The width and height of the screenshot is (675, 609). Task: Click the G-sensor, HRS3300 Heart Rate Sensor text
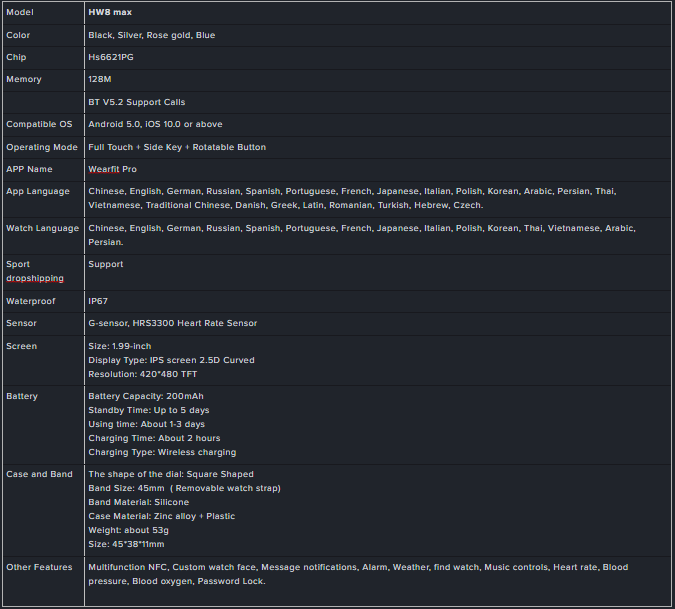pyautogui.click(x=172, y=323)
